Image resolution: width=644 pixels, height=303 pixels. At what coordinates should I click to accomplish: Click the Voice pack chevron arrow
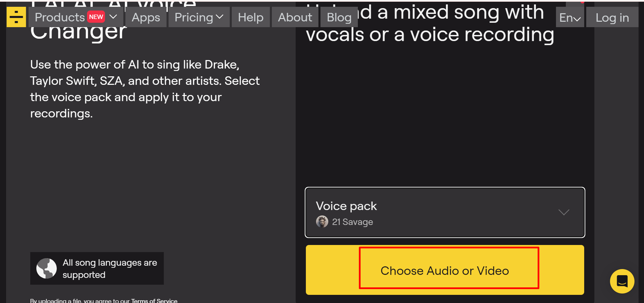point(563,212)
